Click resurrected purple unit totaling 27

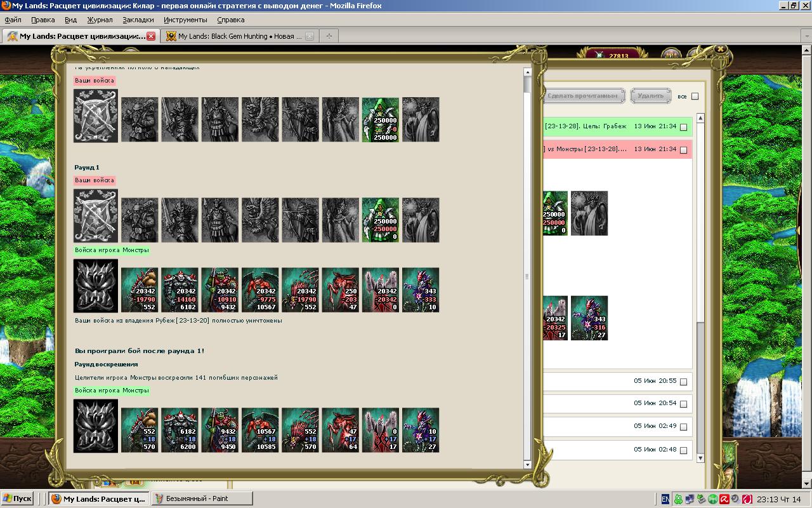click(x=421, y=430)
